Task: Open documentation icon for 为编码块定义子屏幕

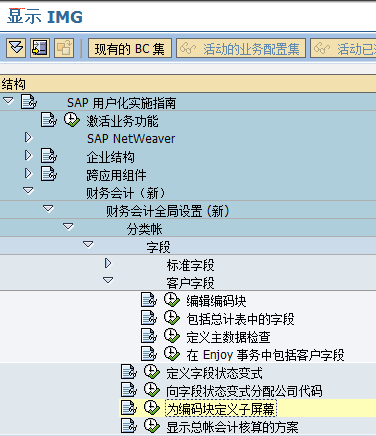Action: click(x=129, y=408)
